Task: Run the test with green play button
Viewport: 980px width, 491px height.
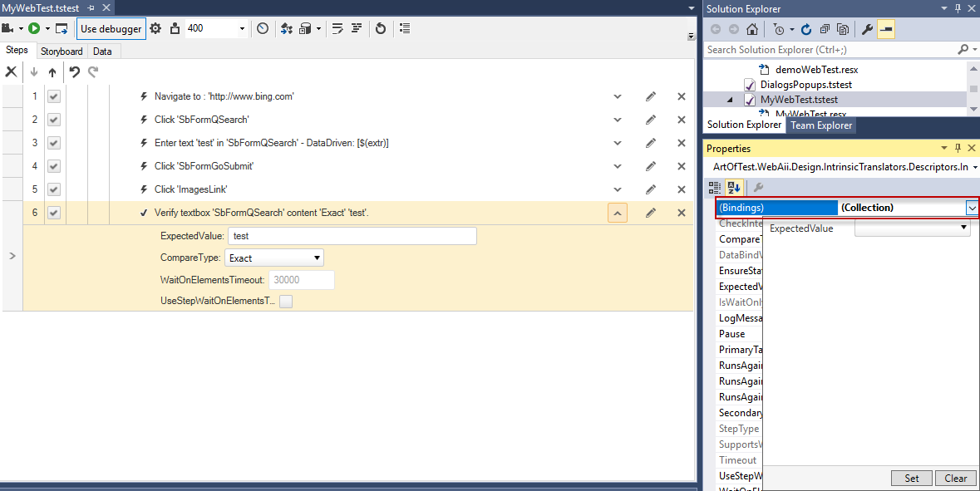Action: [34, 28]
